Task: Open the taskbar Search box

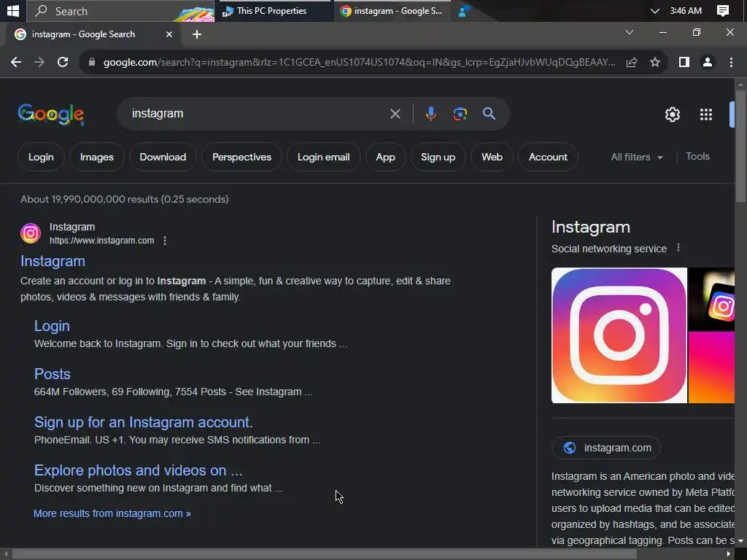Action: click(120, 11)
